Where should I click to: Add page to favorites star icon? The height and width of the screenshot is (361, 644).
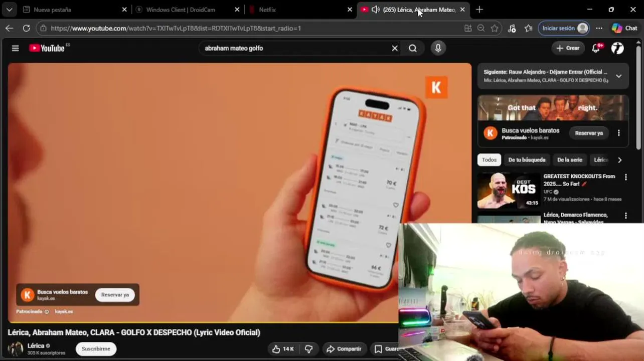(495, 28)
